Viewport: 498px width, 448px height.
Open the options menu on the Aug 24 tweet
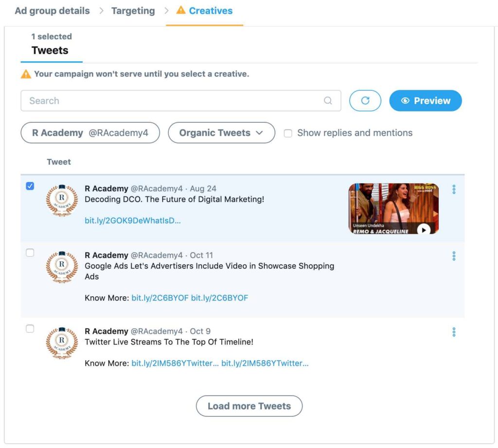[454, 190]
